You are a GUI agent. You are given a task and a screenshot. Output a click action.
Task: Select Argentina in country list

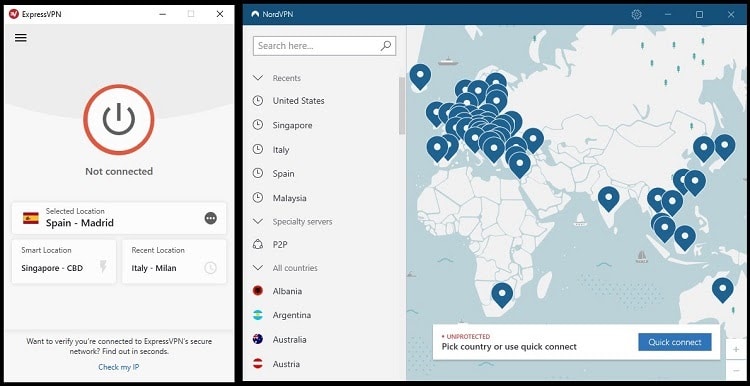pyautogui.click(x=292, y=315)
